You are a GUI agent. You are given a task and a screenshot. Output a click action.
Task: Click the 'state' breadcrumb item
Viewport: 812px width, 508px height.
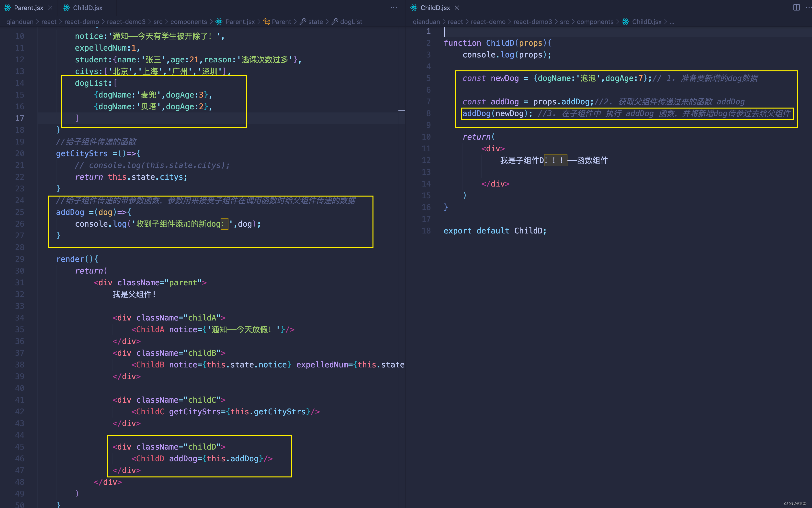coord(316,22)
